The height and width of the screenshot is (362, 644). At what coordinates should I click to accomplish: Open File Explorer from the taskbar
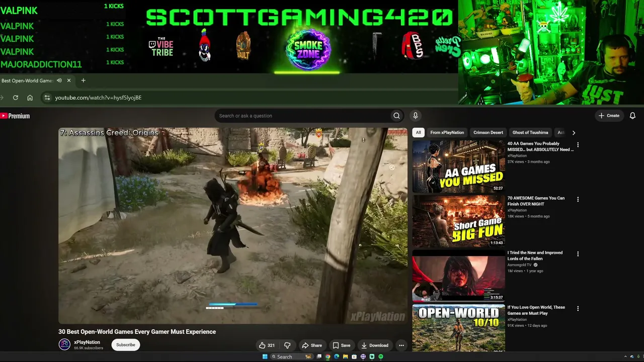click(x=346, y=356)
